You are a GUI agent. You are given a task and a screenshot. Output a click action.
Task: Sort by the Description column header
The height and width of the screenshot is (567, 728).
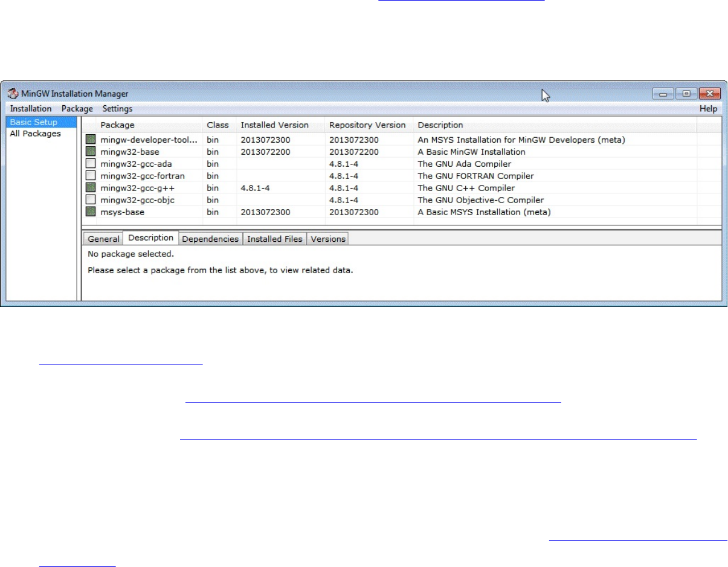[x=555, y=125]
